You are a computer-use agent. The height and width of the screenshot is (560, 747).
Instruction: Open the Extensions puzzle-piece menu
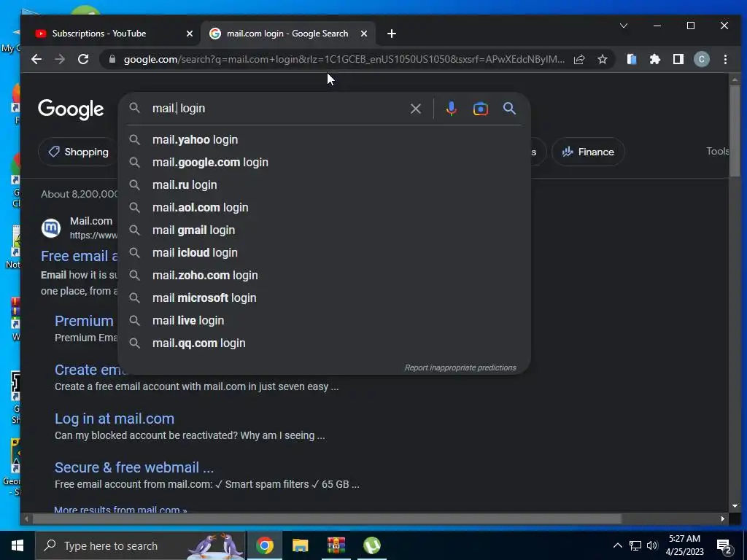(655, 59)
